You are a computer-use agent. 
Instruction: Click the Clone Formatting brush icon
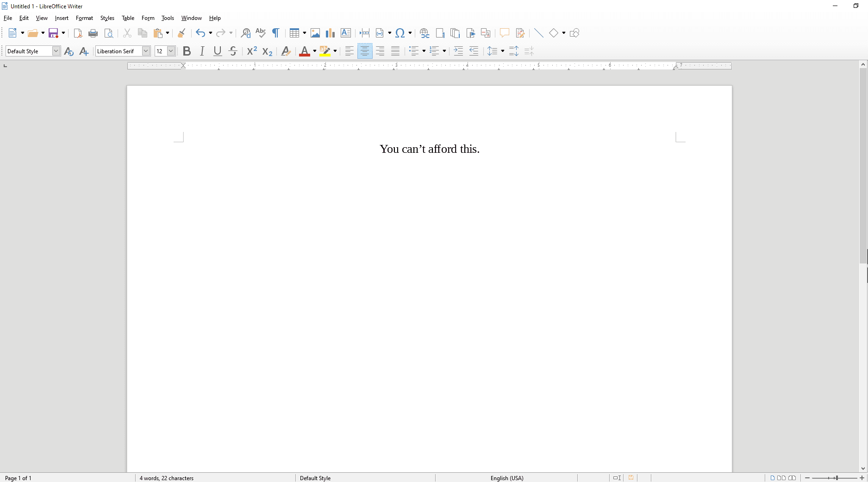click(181, 33)
